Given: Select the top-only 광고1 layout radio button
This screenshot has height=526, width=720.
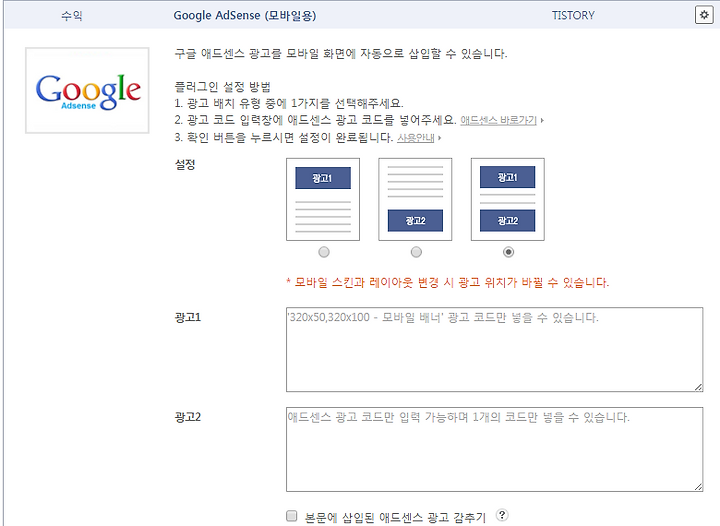Looking at the screenshot, I should click(x=324, y=252).
